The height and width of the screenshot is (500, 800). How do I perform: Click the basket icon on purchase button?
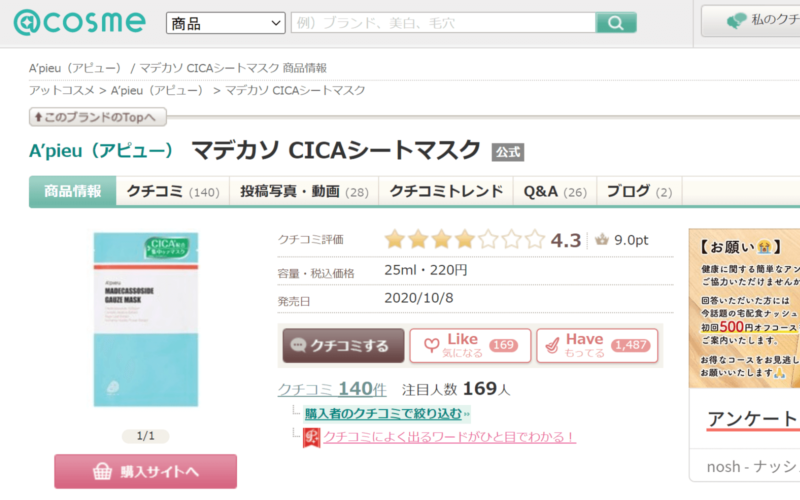102,471
